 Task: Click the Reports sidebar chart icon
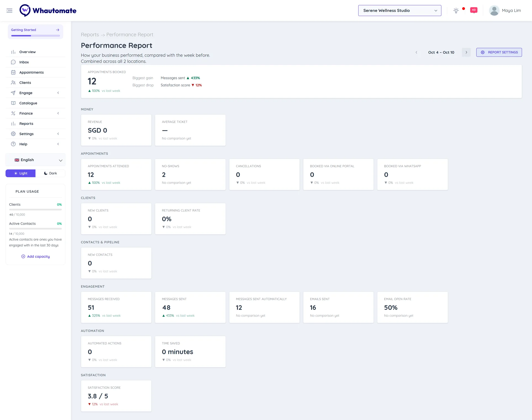[13, 124]
